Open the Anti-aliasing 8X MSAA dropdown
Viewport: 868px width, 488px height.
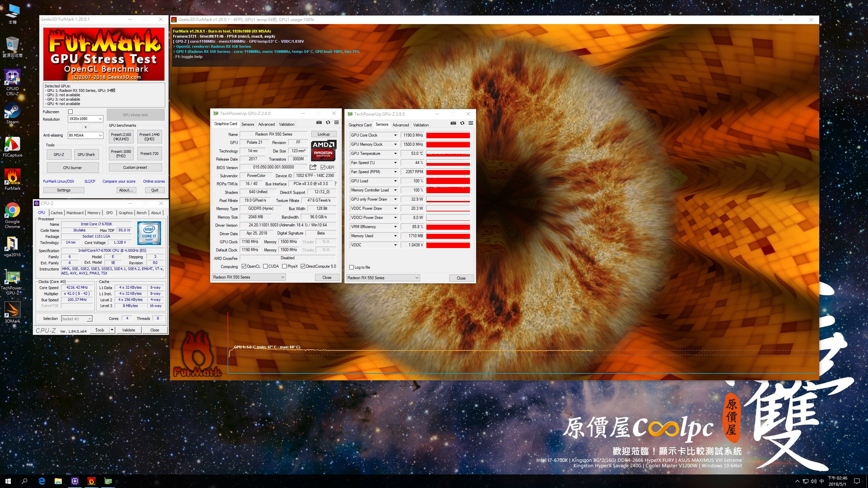85,135
